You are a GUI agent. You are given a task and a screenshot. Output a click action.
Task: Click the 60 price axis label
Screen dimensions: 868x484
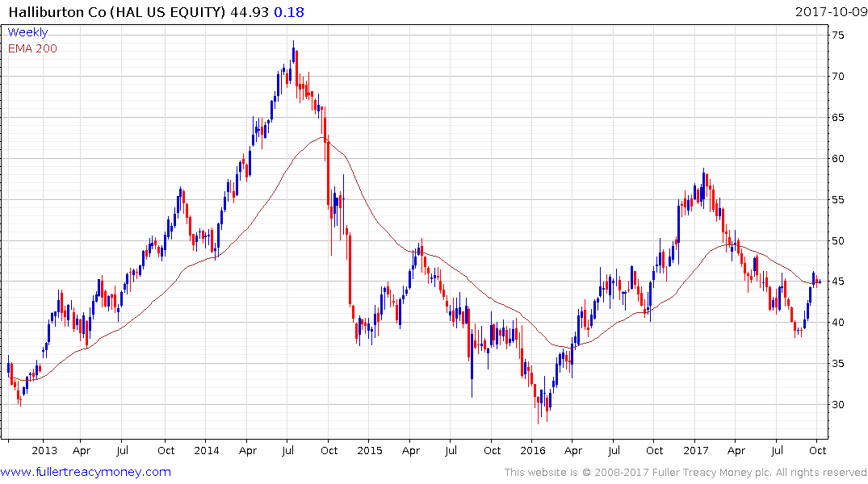(x=837, y=159)
